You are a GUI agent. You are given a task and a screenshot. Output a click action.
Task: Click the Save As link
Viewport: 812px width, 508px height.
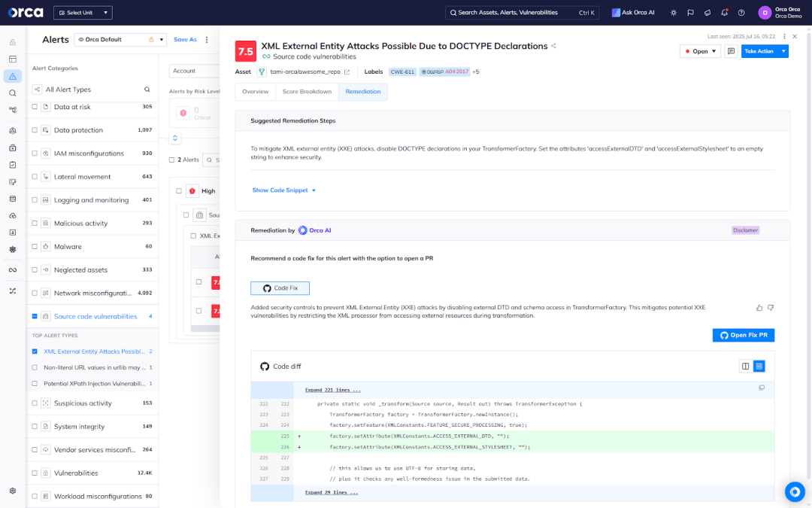(185, 39)
